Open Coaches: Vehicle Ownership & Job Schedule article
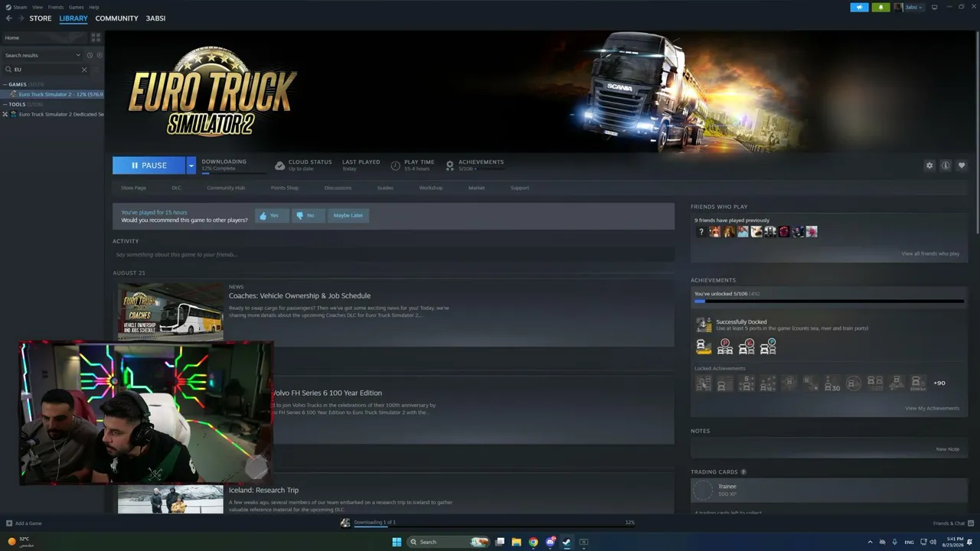 (299, 295)
